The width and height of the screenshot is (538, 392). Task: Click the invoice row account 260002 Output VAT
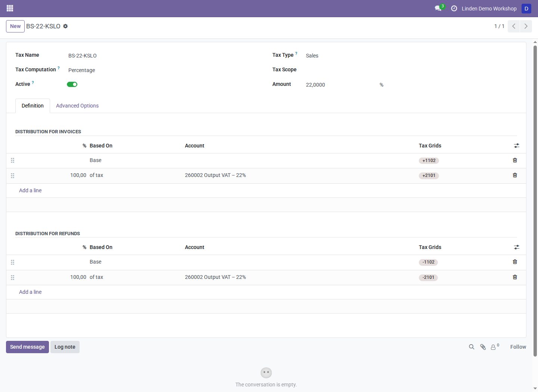(x=215, y=175)
